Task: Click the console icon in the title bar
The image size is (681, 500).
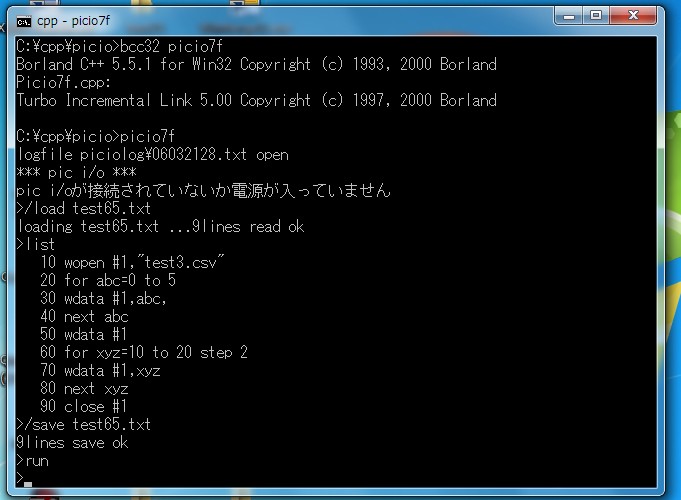Action: coord(24,21)
